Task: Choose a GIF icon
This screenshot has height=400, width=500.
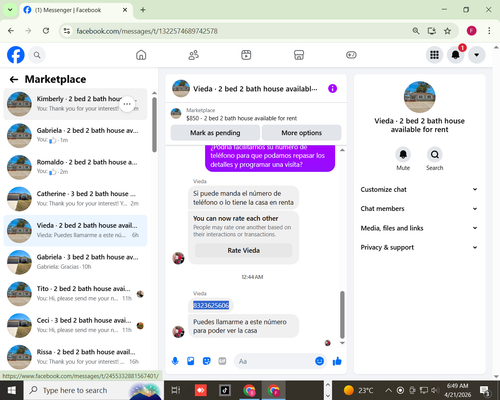Action: pyautogui.click(x=222, y=361)
